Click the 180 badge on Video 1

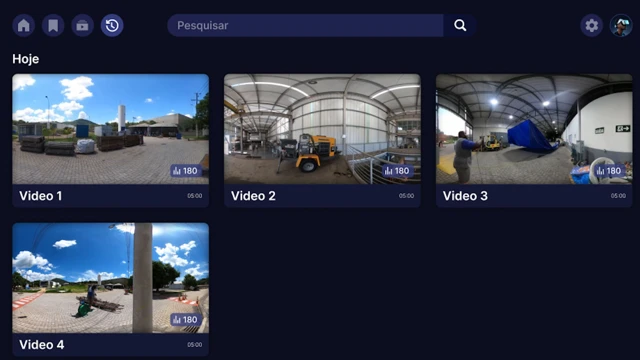(185, 171)
